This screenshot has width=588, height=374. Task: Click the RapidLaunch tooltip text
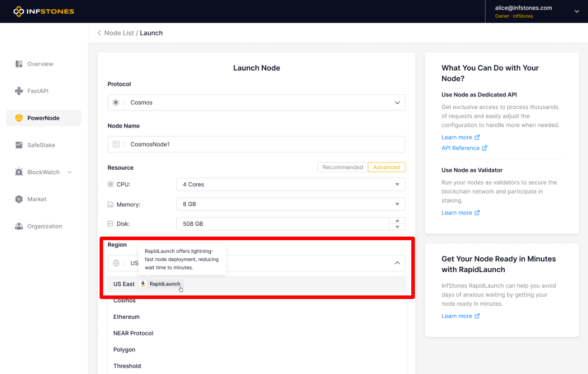[x=182, y=259]
